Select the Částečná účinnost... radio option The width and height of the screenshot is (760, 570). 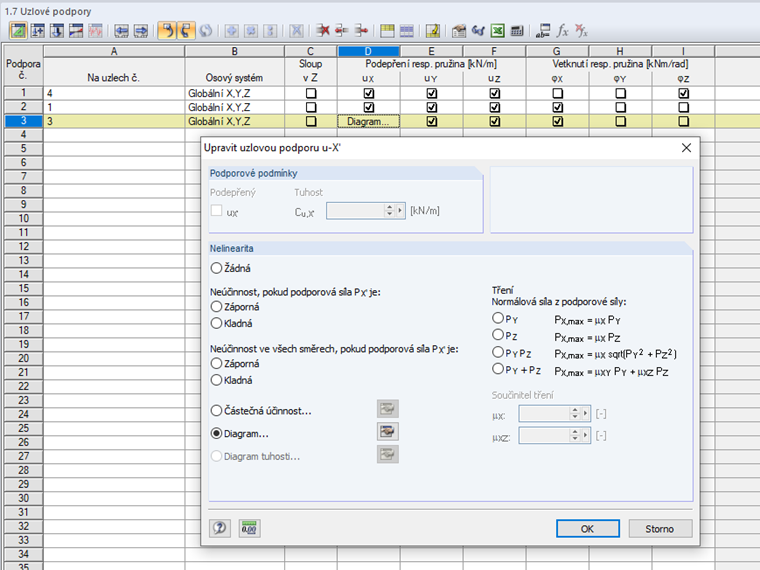tap(216, 411)
